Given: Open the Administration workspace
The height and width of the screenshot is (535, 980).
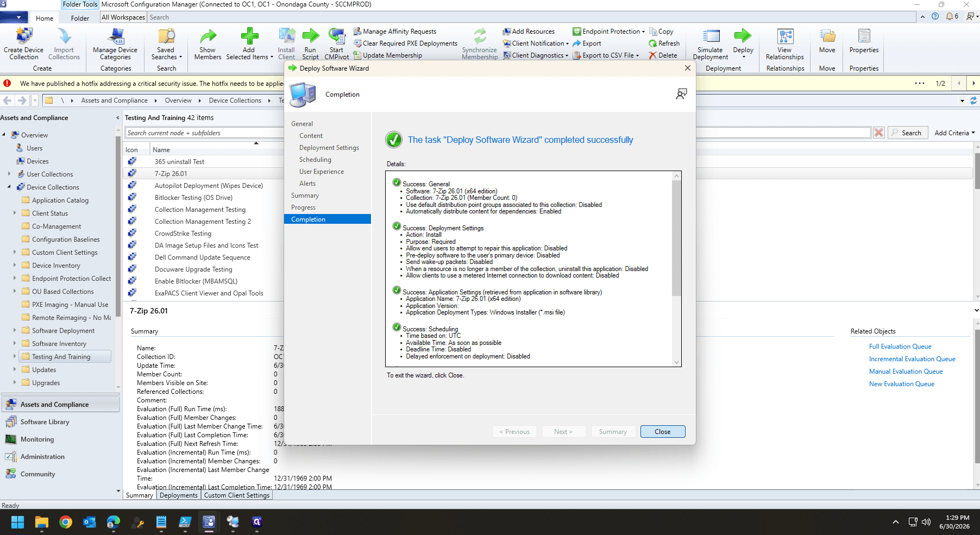Looking at the screenshot, I should (42, 457).
